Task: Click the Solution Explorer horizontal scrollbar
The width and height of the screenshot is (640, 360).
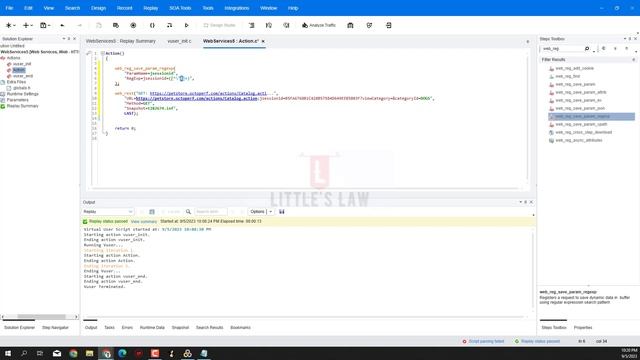Action: click(40, 317)
